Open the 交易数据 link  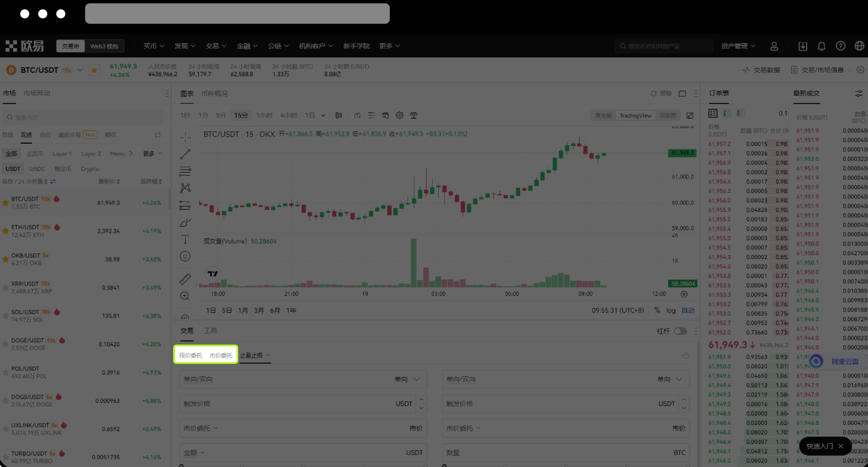point(761,70)
